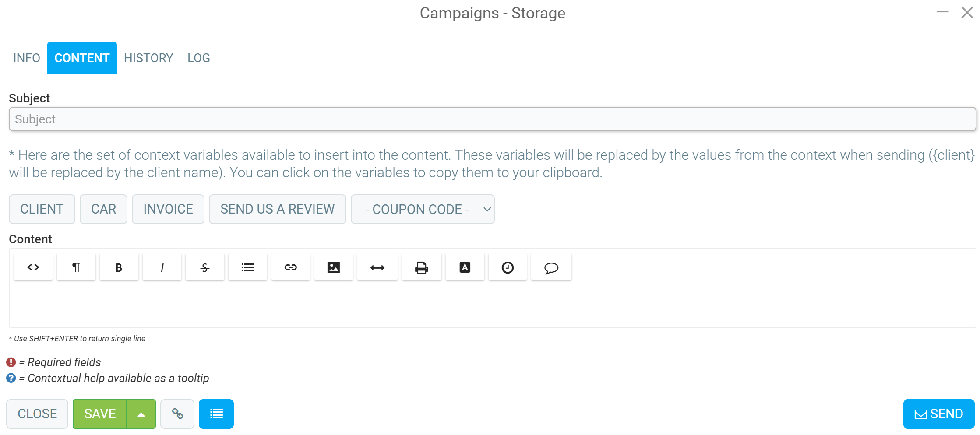980x435 pixels.
Task: Toggle HTML source code view in editor
Action: pos(33,267)
